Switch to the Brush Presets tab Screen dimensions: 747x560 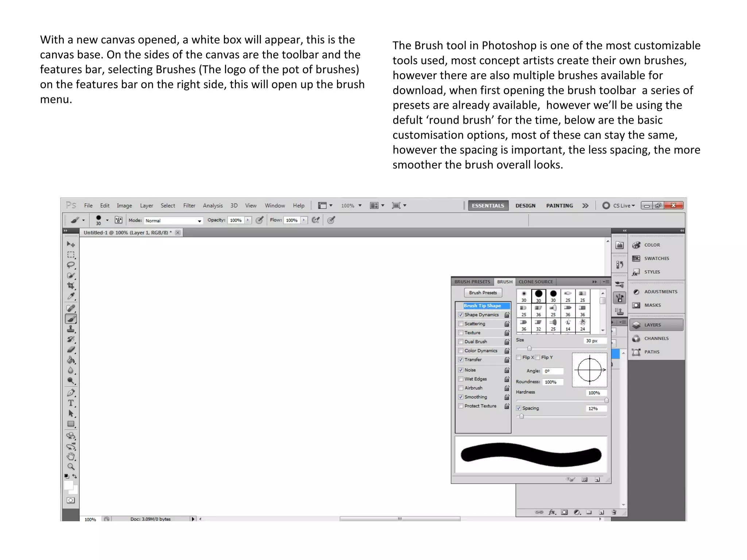click(x=472, y=282)
